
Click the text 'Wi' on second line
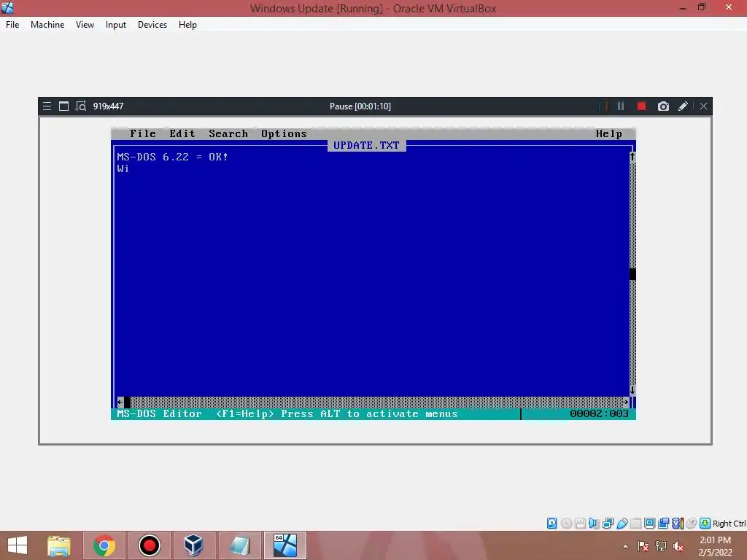pyautogui.click(x=123, y=168)
